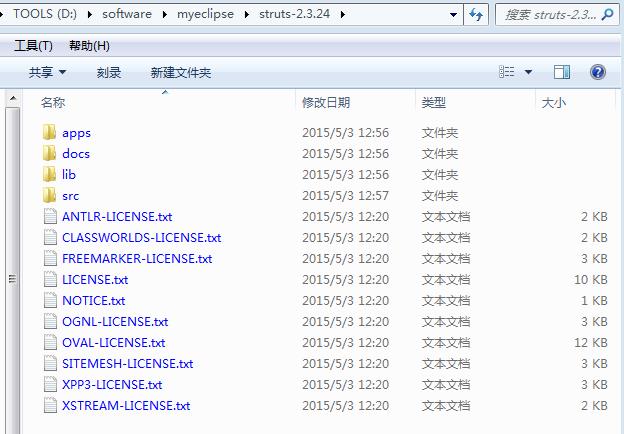Go to myeclipse in the breadcrumb

pyautogui.click(x=205, y=14)
